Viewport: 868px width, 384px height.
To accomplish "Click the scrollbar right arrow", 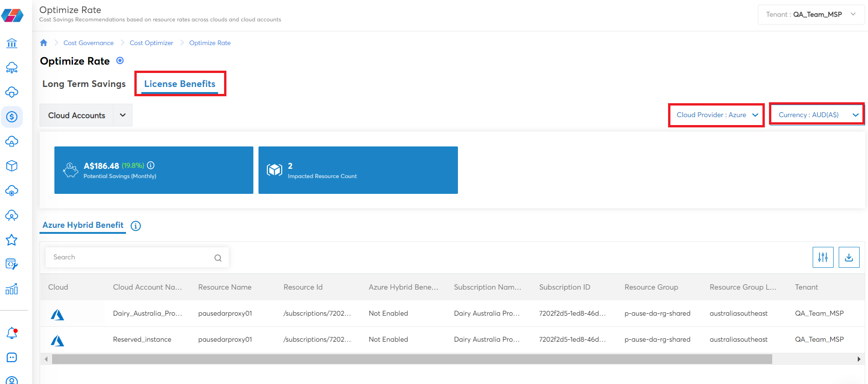I will (x=859, y=359).
